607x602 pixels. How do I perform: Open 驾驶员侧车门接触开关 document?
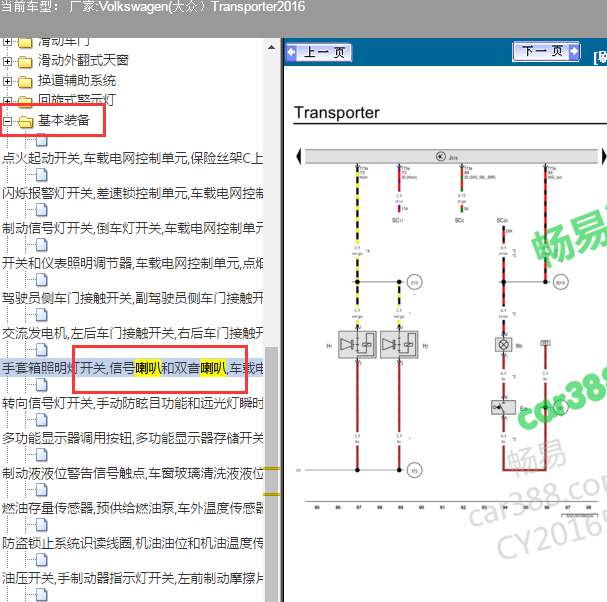[132, 298]
